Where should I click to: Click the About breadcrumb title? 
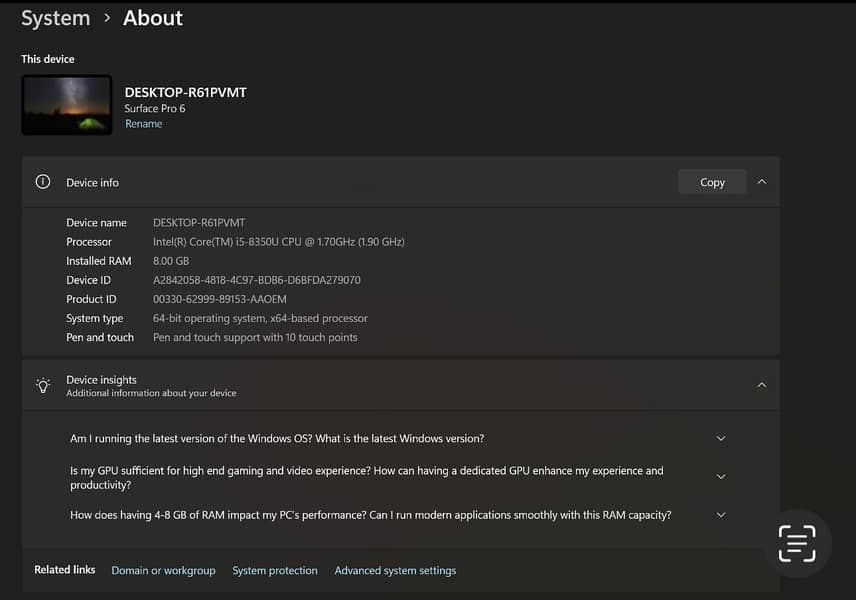(x=153, y=18)
